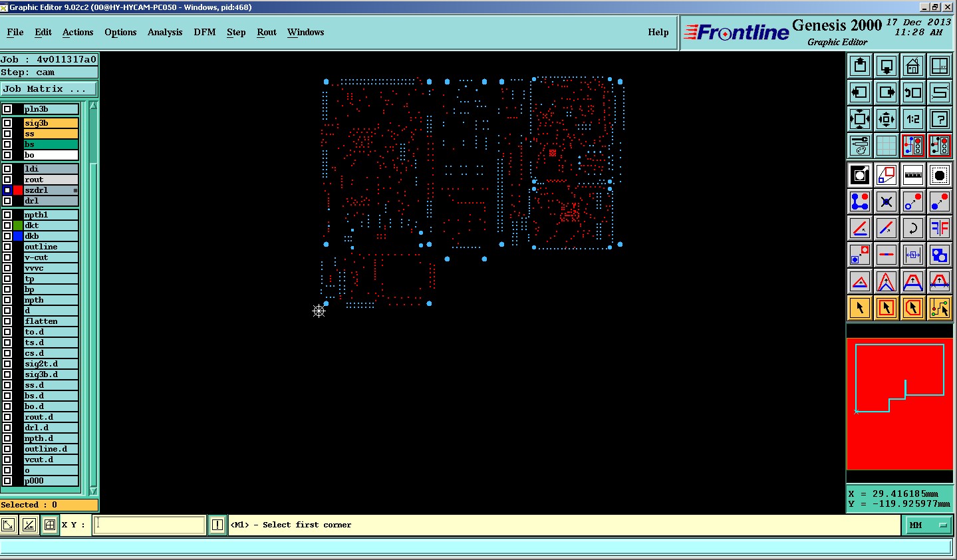This screenshot has width=957, height=560.
Task: Click the delete X feature icon
Action: point(887,202)
